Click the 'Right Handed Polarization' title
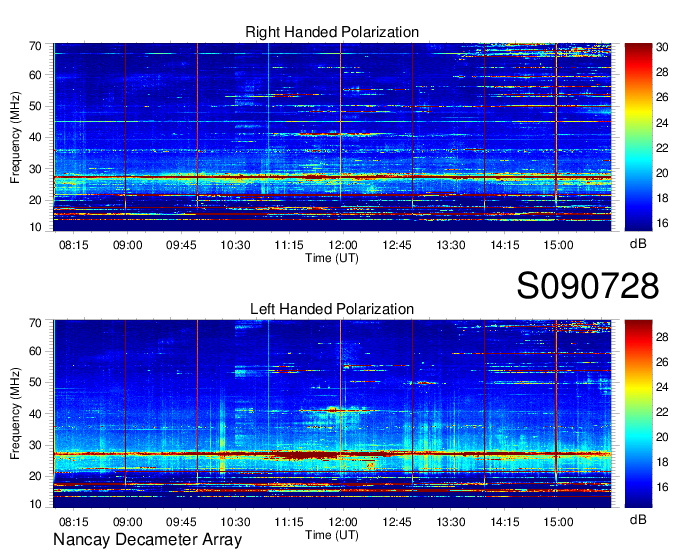 (332, 32)
